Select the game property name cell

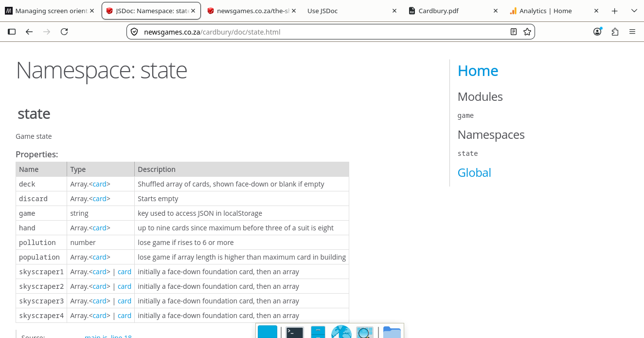pos(41,213)
